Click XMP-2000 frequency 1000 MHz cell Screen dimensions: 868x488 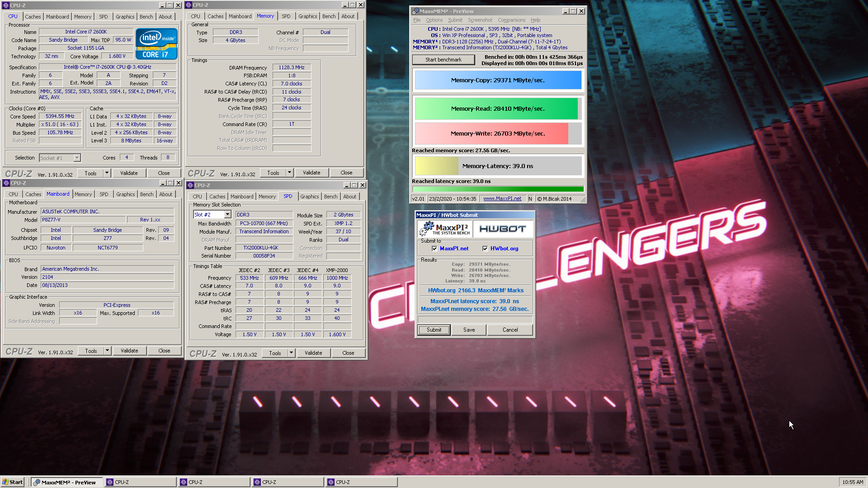coord(337,278)
